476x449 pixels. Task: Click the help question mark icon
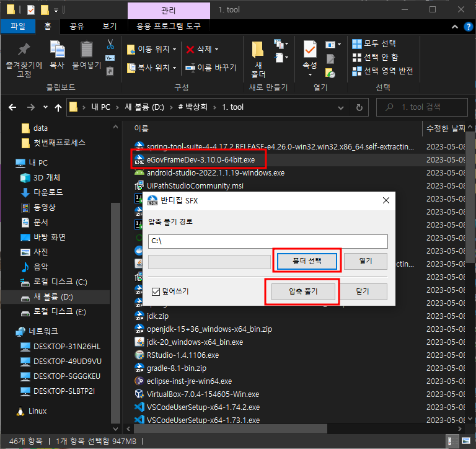click(468, 27)
